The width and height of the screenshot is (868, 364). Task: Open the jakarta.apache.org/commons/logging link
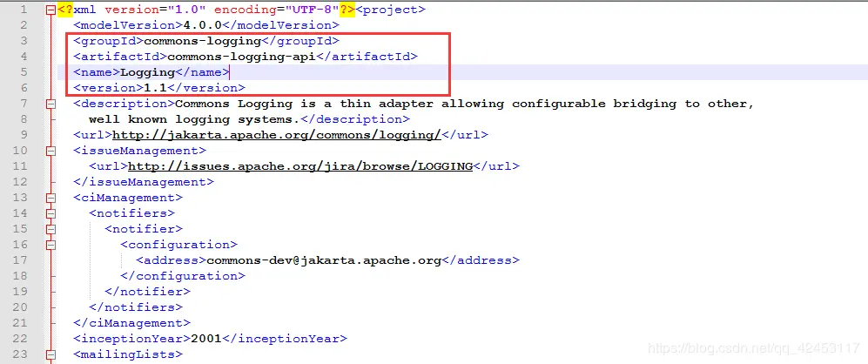[x=277, y=135]
